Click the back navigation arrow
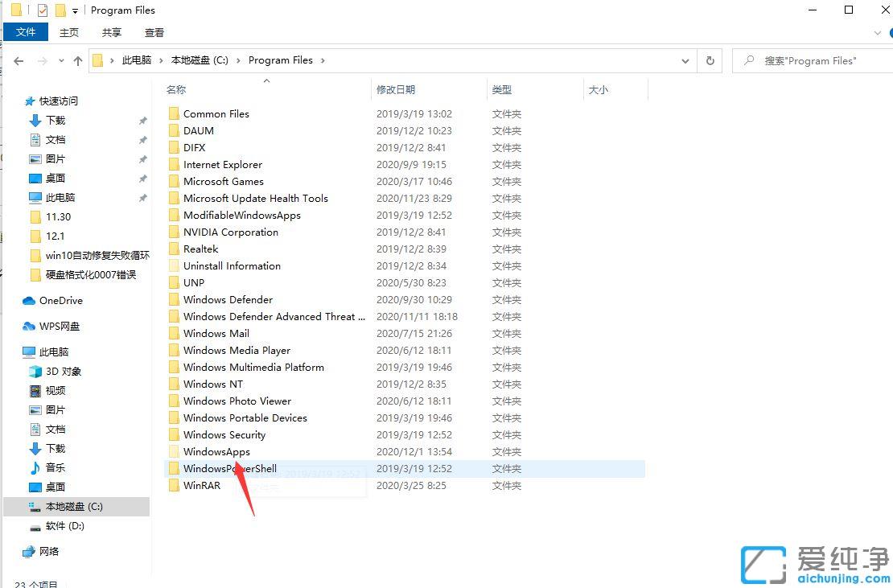The height and width of the screenshot is (588, 893). [18, 60]
